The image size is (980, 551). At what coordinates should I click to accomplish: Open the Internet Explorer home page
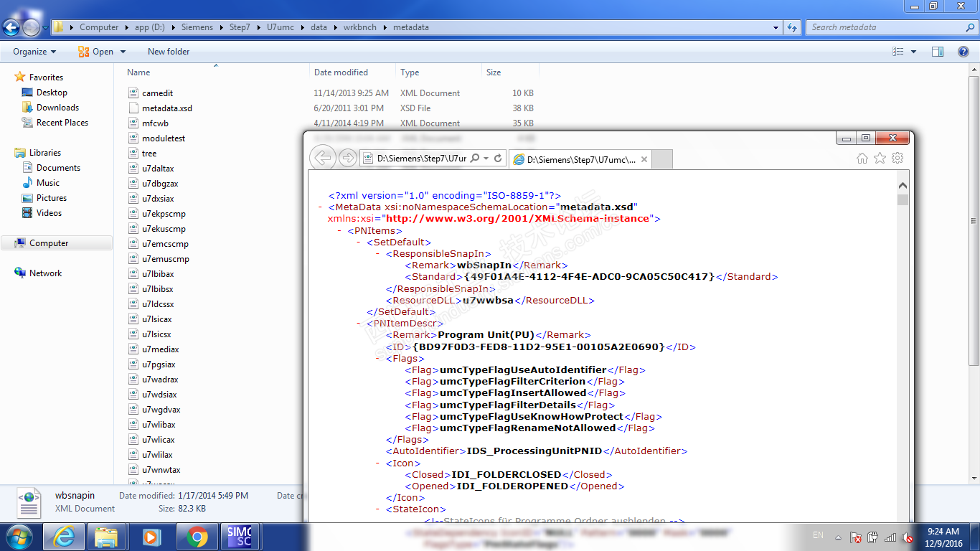pyautogui.click(x=862, y=159)
